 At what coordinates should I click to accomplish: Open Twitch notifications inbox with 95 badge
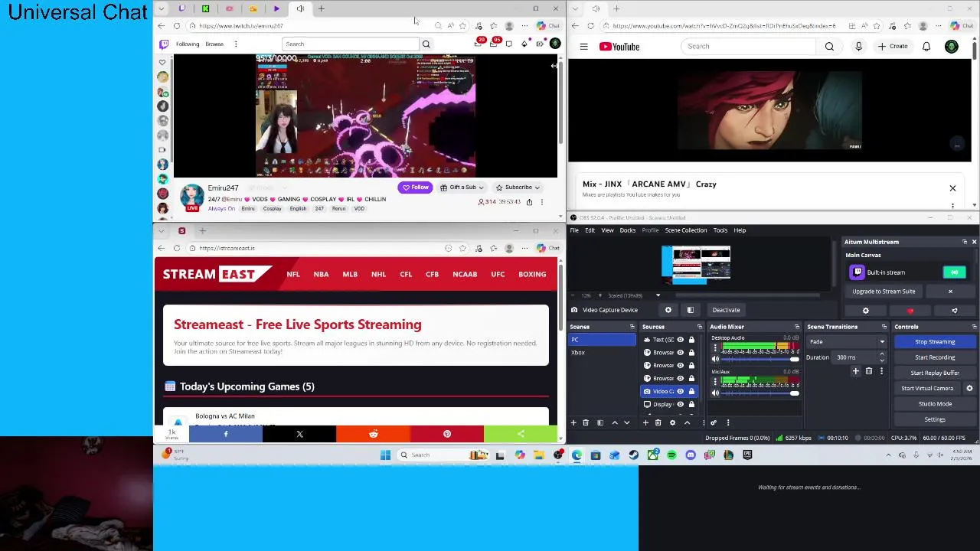coord(494,44)
